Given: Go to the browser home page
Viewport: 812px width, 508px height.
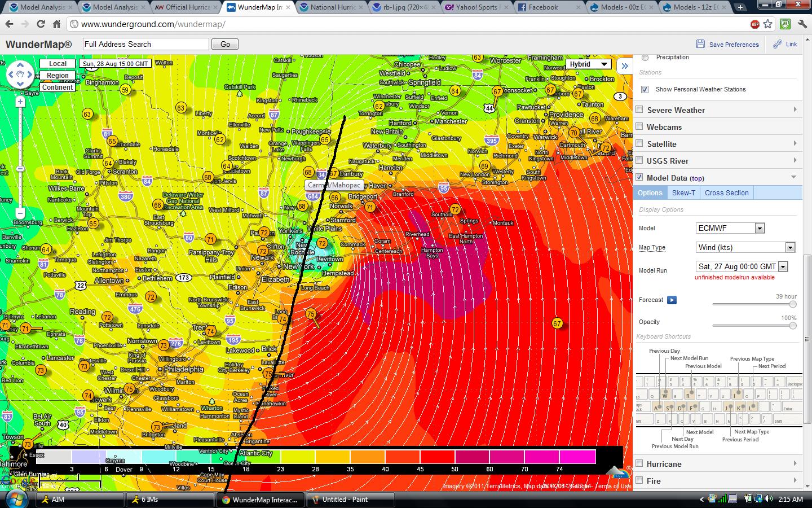Looking at the screenshot, I should [x=56, y=24].
